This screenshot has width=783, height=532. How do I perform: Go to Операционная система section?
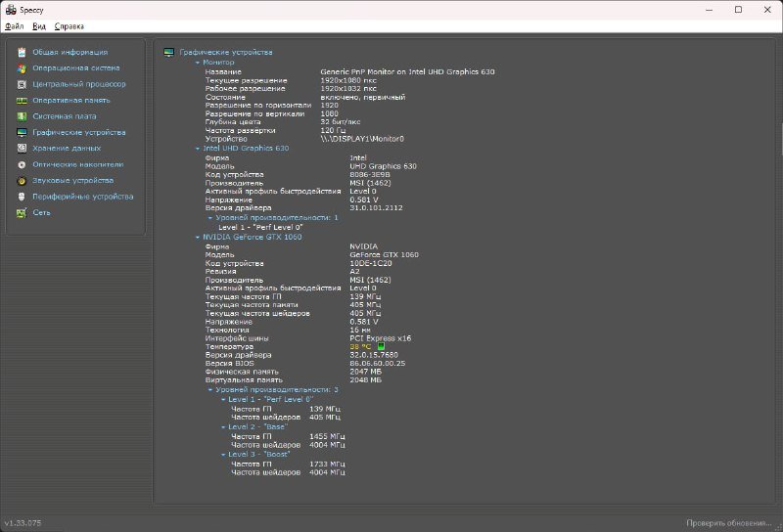(76, 67)
